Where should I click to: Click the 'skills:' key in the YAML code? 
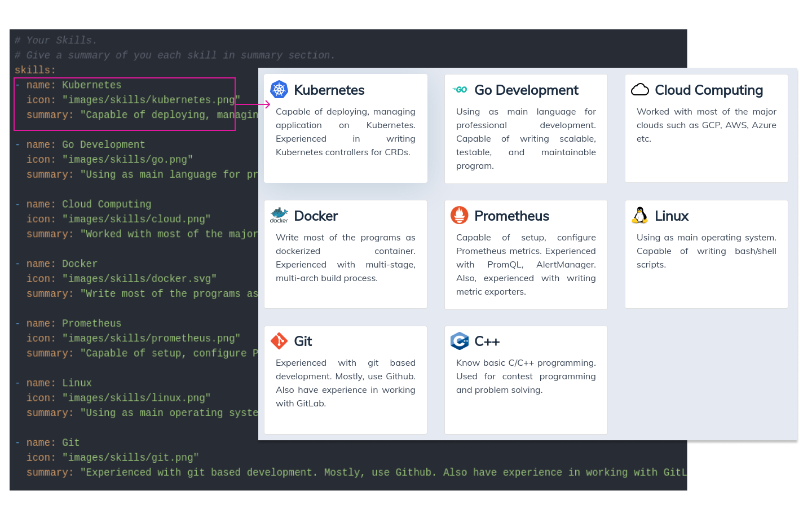point(35,70)
